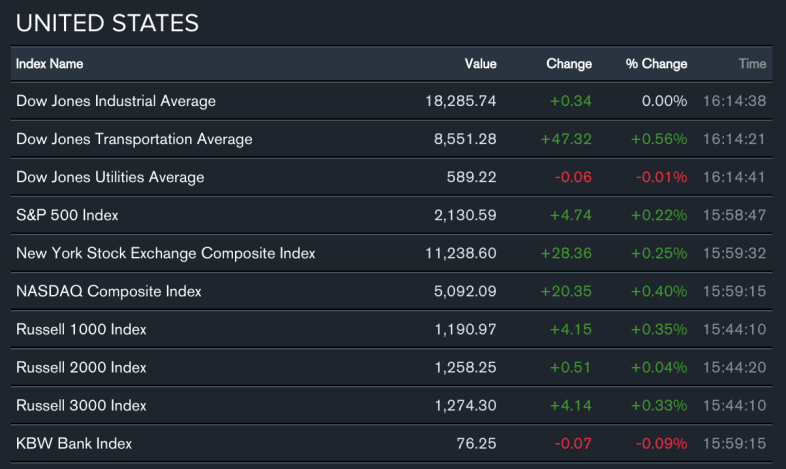
Task: Click the percent change +0.35%
Action: point(659,330)
